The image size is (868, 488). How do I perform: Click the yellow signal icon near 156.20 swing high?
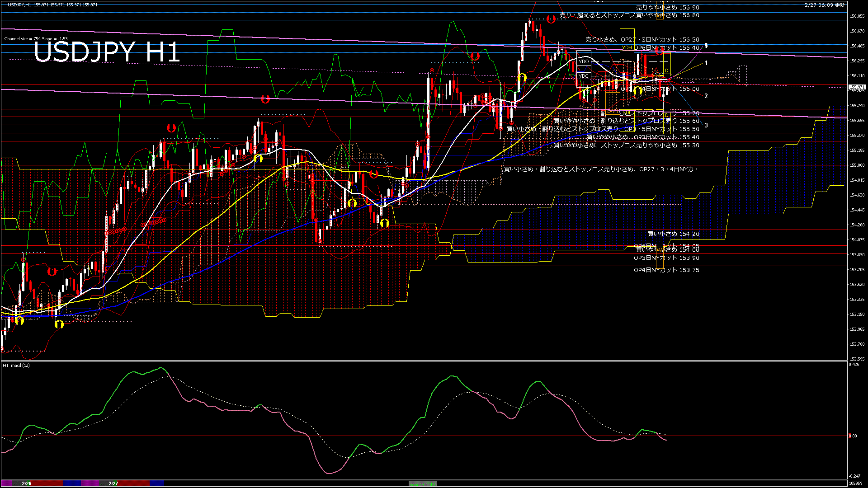[523, 78]
